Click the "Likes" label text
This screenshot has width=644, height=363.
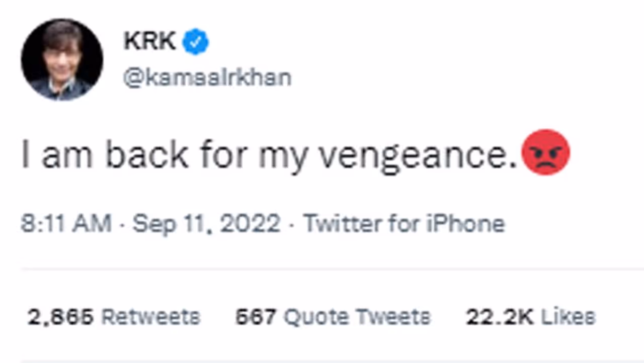click(x=568, y=317)
